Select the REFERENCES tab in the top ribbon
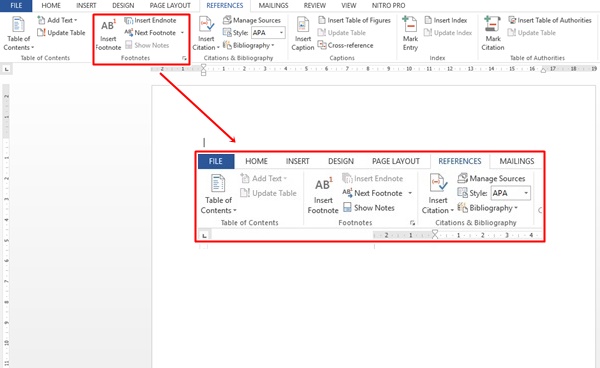 [225, 5]
